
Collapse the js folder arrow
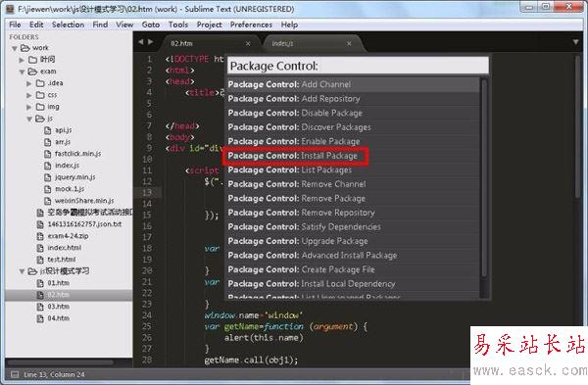tap(29, 119)
